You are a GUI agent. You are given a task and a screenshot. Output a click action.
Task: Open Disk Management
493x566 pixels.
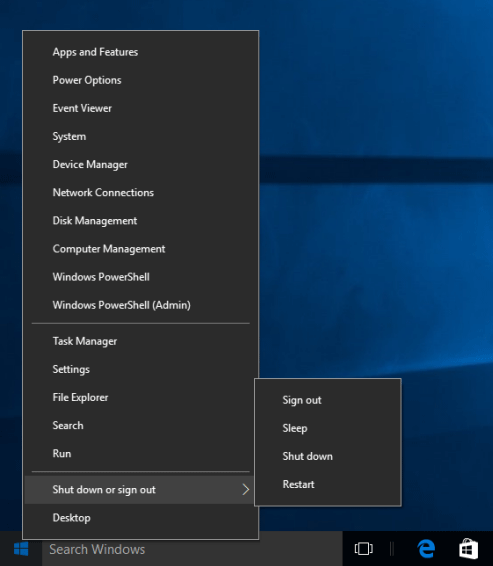click(140, 221)
